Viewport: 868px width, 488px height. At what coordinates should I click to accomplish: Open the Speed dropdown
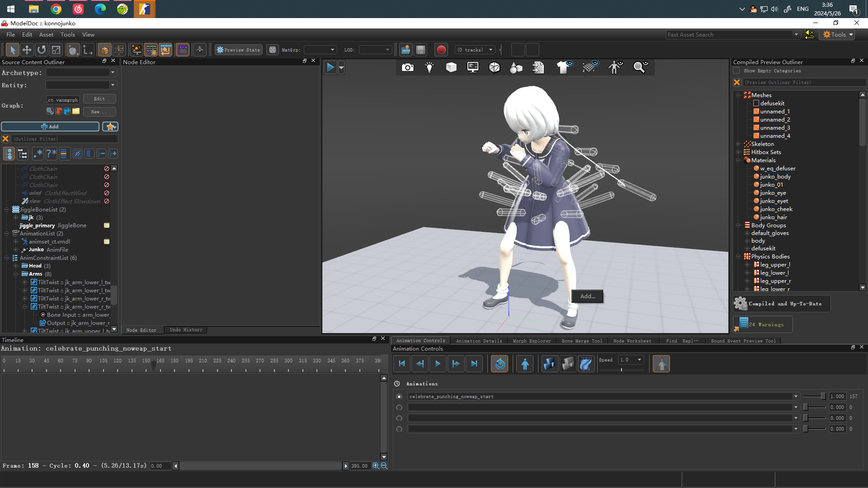pos(632,360)
